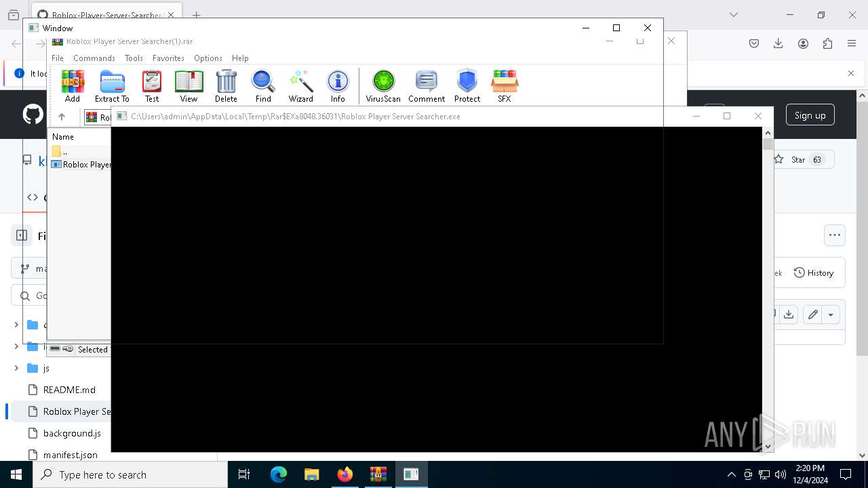Click the Find magnifier icon
This screenshot has width=868, height=488.
263,86
